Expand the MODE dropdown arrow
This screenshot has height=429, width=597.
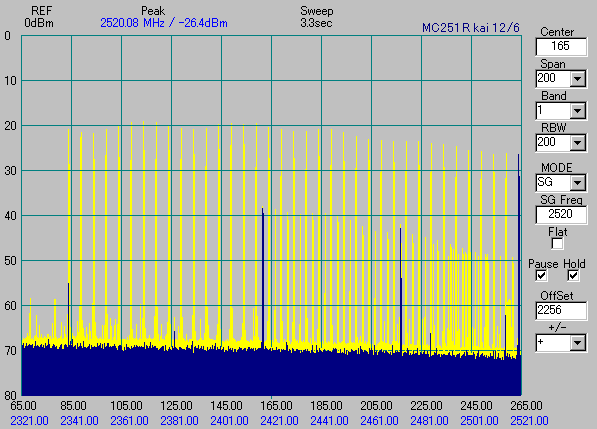click(x=578, y=183)
